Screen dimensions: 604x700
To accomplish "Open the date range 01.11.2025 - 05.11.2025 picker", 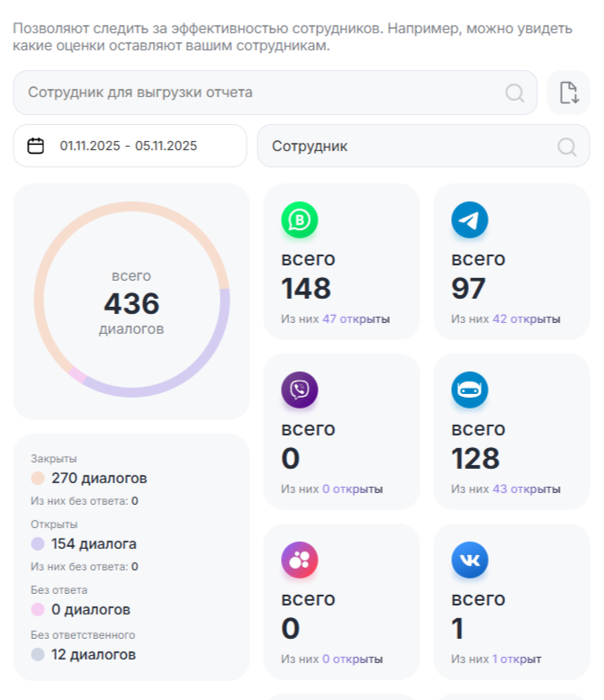I will pos(129,146).
